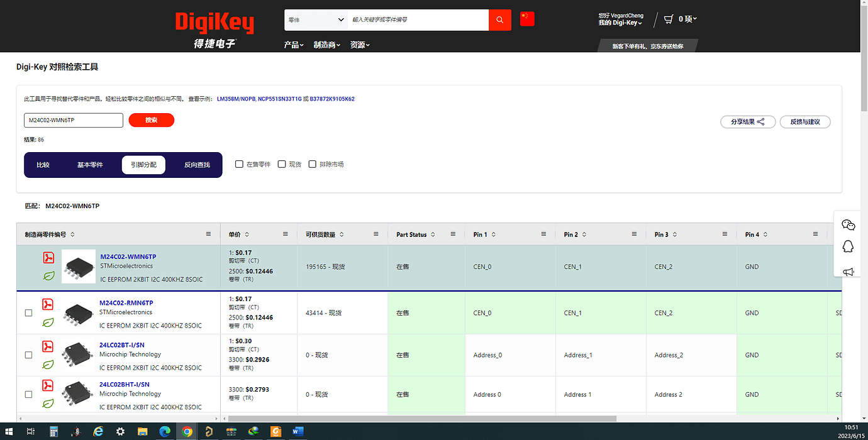Viewport: 868px width, 440px height.
Task: Click the green RoHS leaf icon beside 24LC02BT-I/SN
Action: (x=48, y=364)
